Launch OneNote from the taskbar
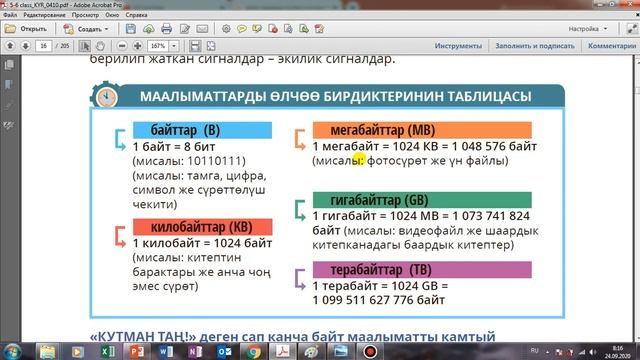640x360 pixels. (196, 351)
